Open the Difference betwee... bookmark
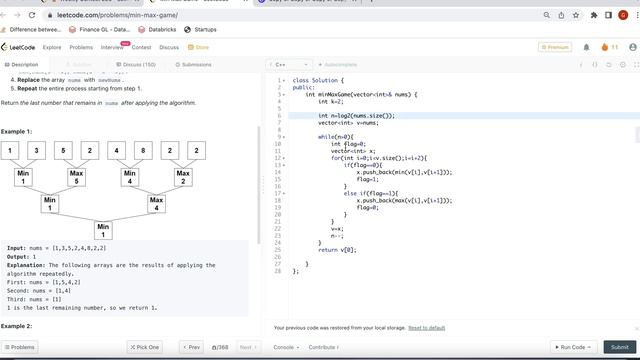 click(31, 29)
